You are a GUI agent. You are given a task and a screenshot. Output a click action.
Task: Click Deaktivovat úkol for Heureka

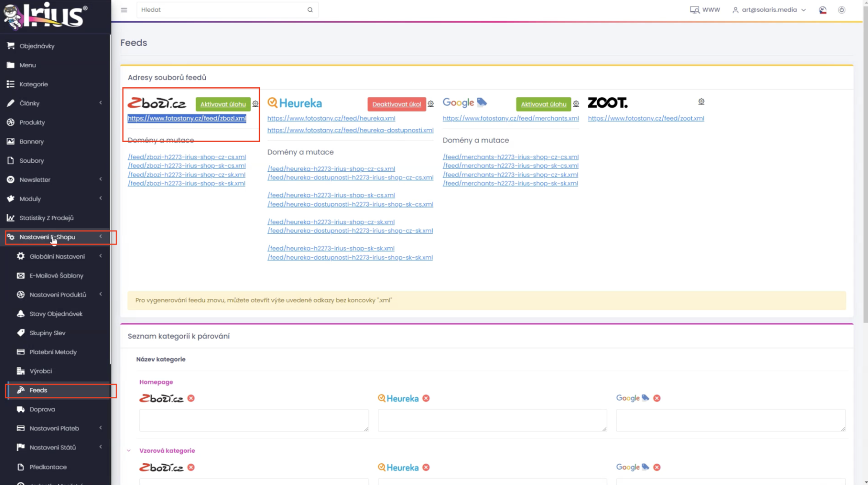(396, 104)
